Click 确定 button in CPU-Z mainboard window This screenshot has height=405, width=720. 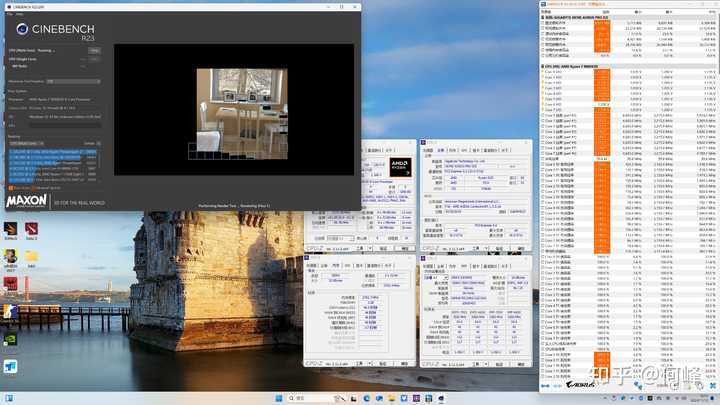pyautogui.click(x=521, y=248)
